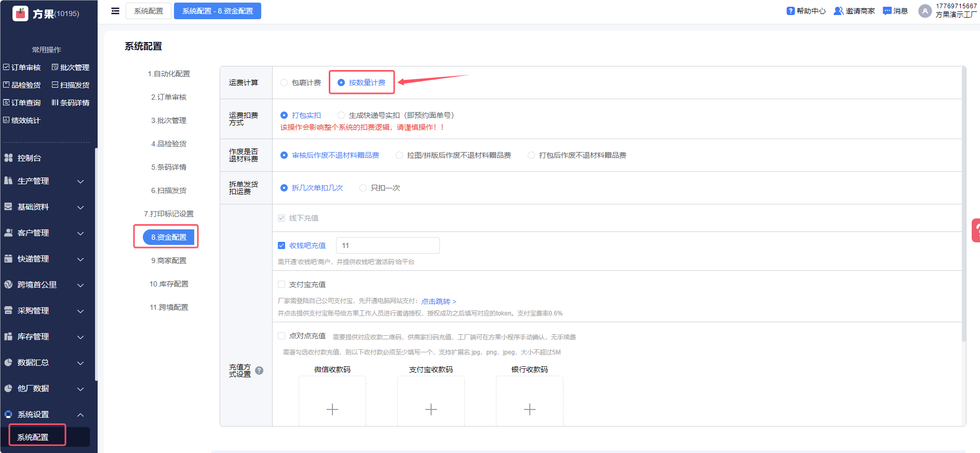Expand 快递管理 menu chevron
This screenshot has height=453, width=980.
click(80, 259)
